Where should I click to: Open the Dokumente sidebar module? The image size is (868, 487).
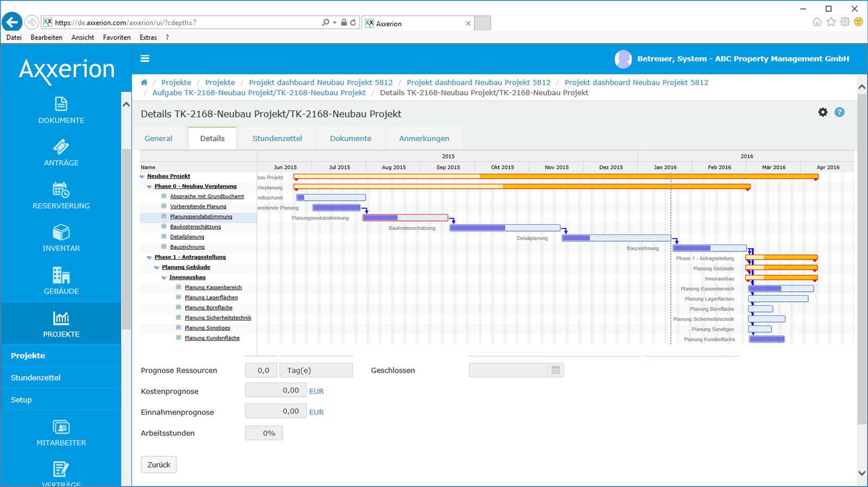click(x=61, y=111)
